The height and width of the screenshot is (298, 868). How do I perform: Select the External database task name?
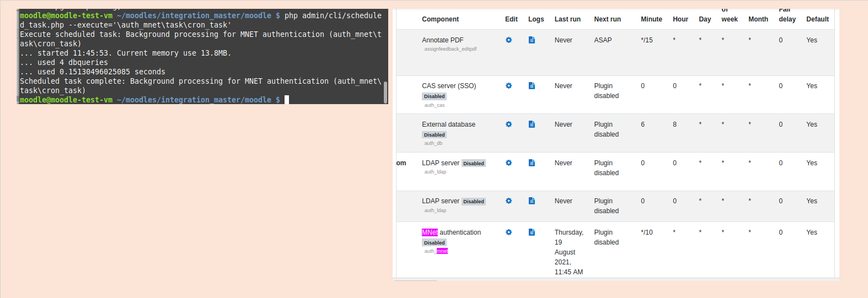coord(448,124)
